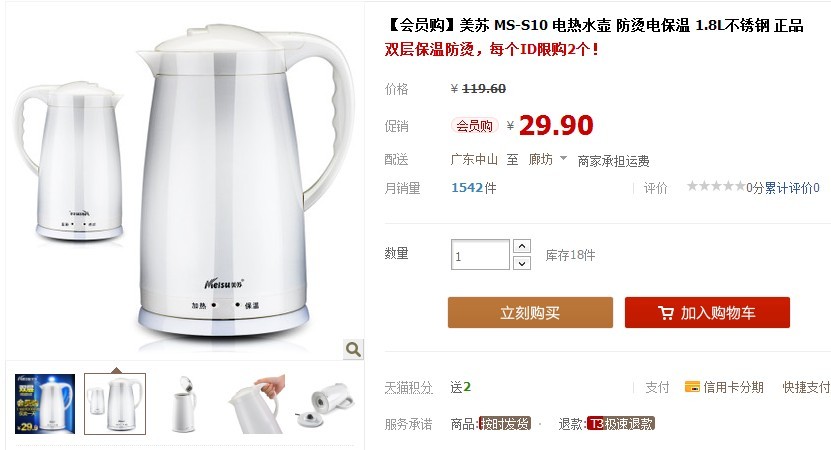Focus the quantity input field
This screenshot has height=450, width=831.
tap(480, 254)
